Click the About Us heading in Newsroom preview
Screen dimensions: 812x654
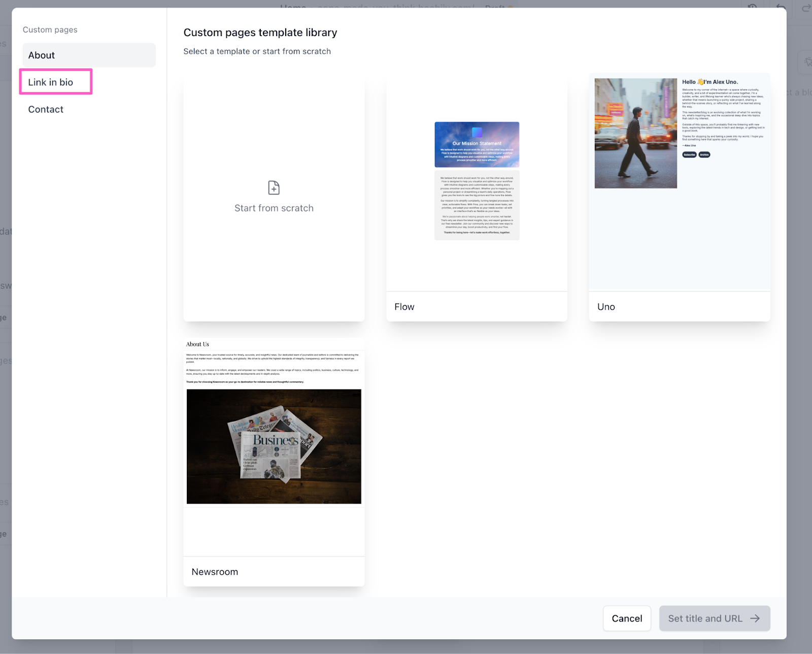[x=197, y=344]
